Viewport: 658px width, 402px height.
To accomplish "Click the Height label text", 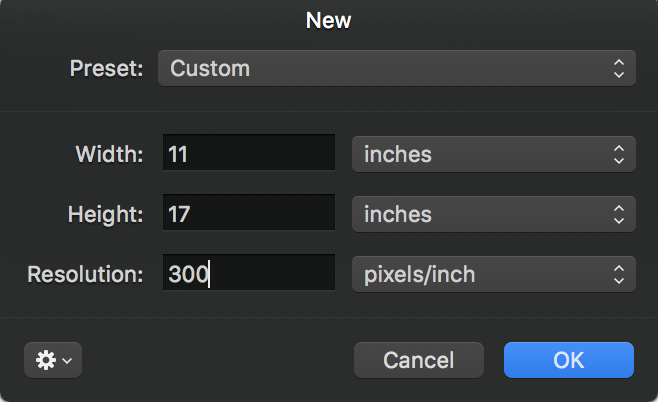I will pos(106,214).
